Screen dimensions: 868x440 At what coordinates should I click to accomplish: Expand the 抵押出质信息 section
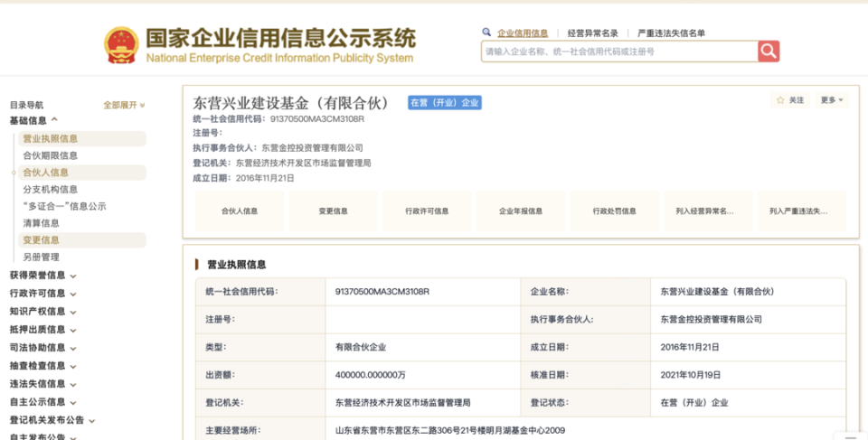tap(42, 329)
